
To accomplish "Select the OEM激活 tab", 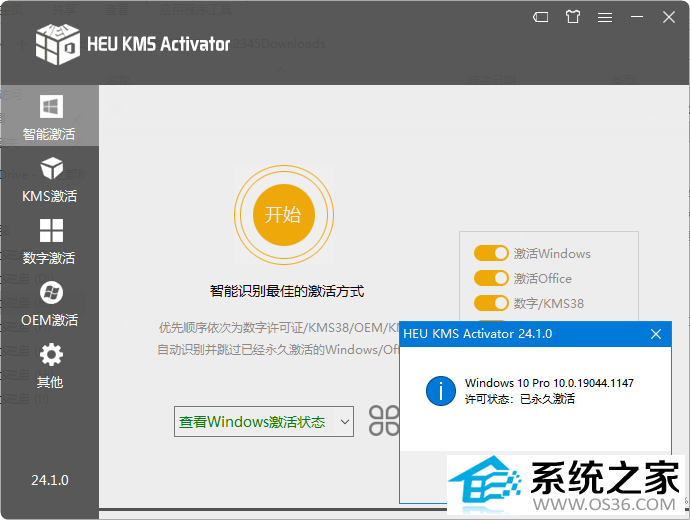I will pyautogui.click(x=49, y=304).
